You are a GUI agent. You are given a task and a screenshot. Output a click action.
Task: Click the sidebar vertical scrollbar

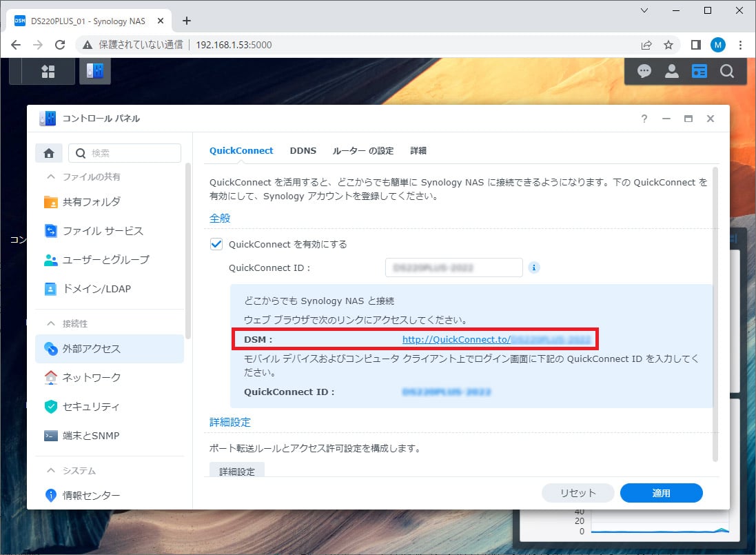coord(188,251)
